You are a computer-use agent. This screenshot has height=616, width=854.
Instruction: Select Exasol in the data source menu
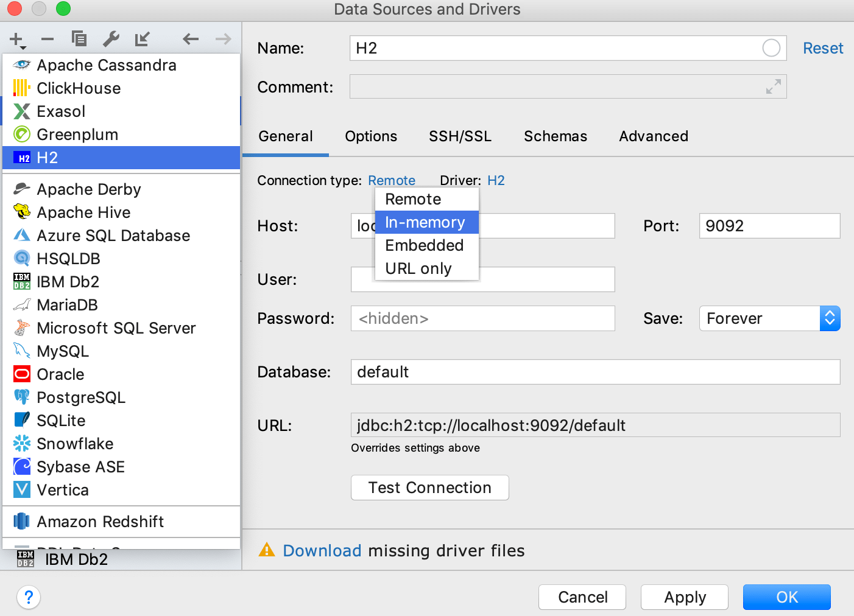tap(121, 111)
